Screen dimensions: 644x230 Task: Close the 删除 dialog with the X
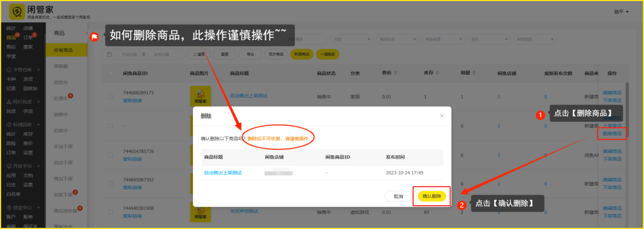click(441, 116)
